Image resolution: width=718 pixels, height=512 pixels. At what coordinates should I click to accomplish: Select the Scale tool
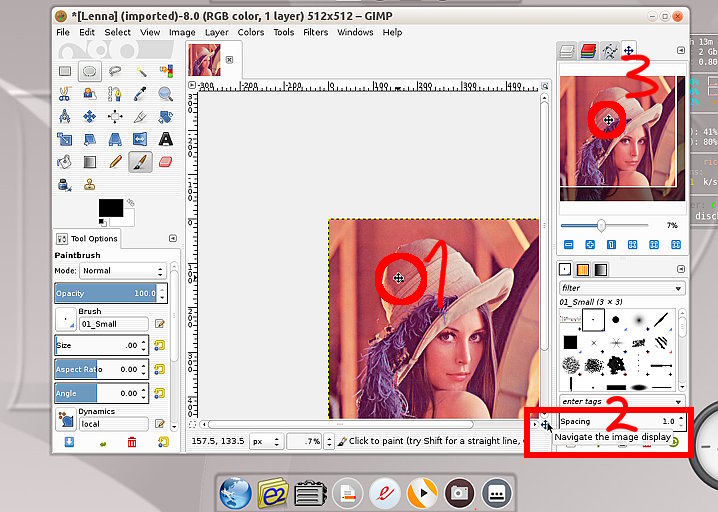pyautogui.click(x=65, y=139)
